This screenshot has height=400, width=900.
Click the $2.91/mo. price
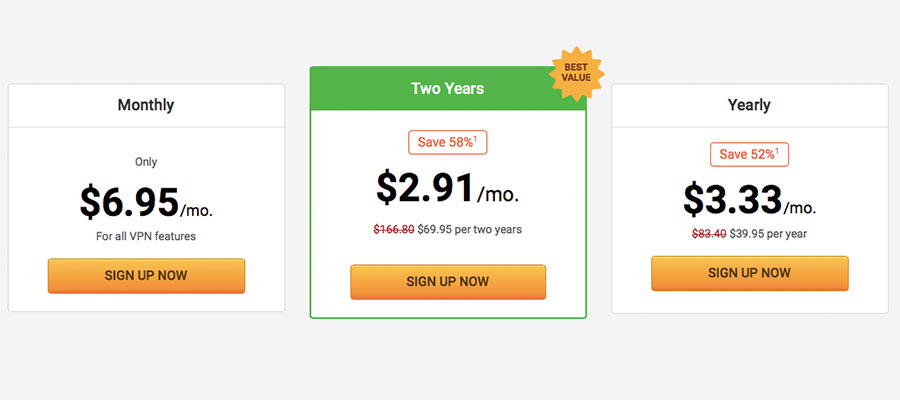(448, 188)
